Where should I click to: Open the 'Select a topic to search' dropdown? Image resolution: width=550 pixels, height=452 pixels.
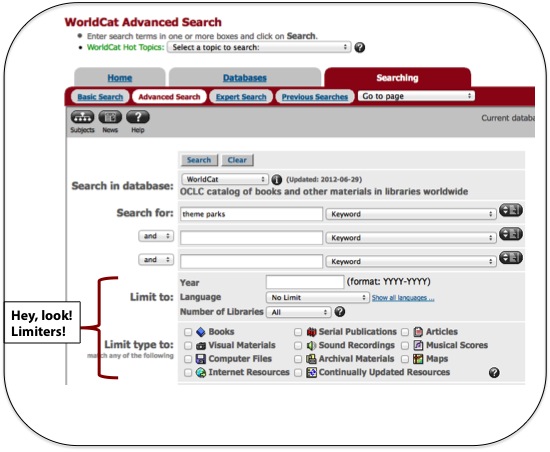pyautogui.click(x=259, y=47)
